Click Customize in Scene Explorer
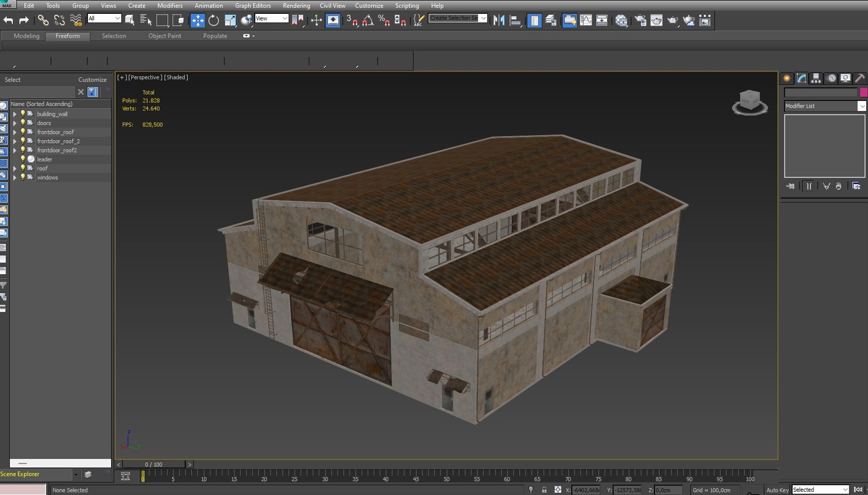 (92, 80)
